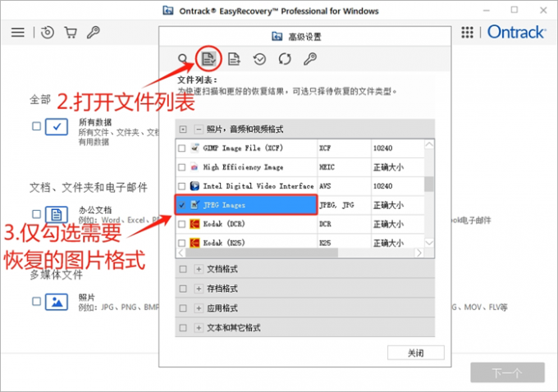Check the 存档格式 category checkbox

click(x=183, y=289)
